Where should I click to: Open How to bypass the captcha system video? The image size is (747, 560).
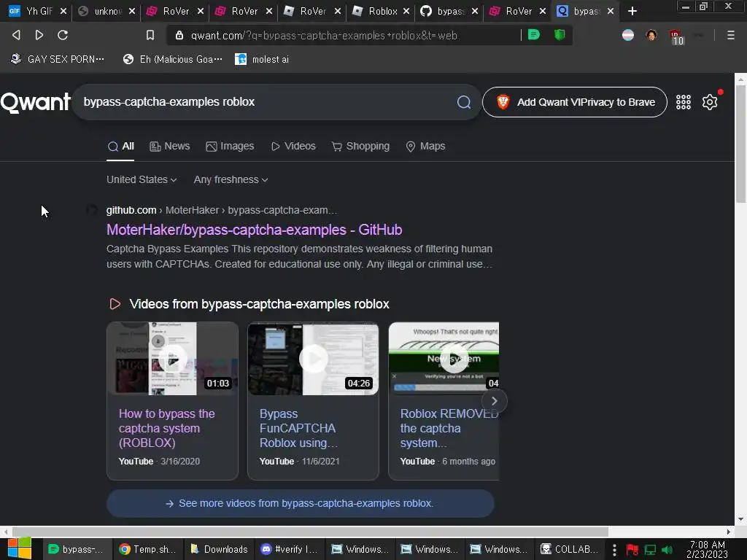click(167, 428)
